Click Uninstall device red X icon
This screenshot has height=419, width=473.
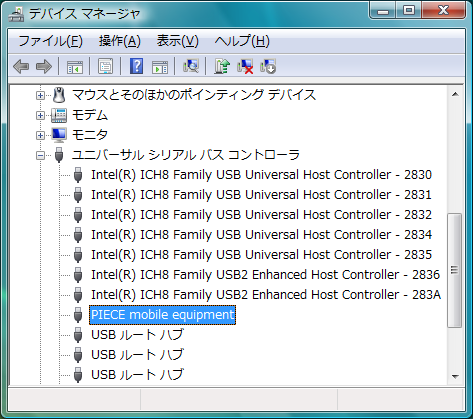[245, 66]
